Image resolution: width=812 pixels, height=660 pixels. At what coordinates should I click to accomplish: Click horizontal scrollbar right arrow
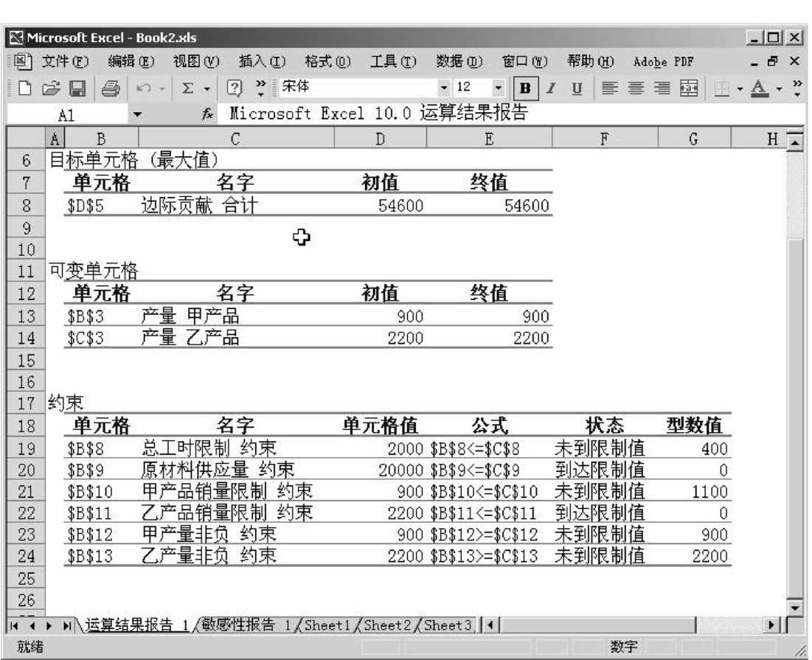coord(772,625)
